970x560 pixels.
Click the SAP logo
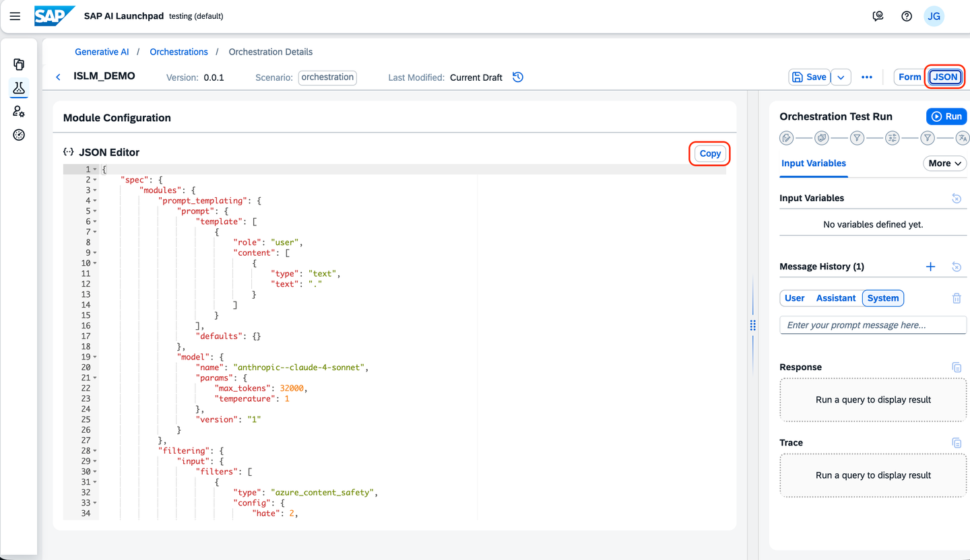coord(55,16)
